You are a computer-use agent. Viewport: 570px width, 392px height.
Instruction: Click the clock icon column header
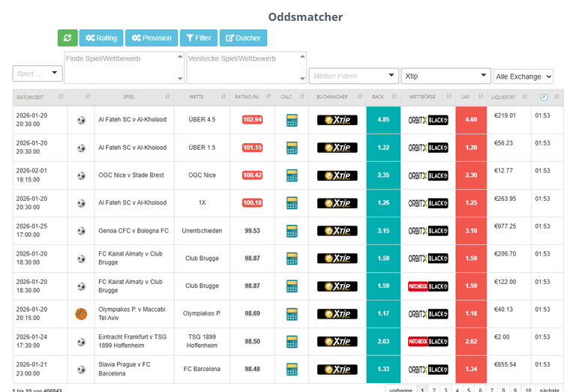[x=544, y=97]
